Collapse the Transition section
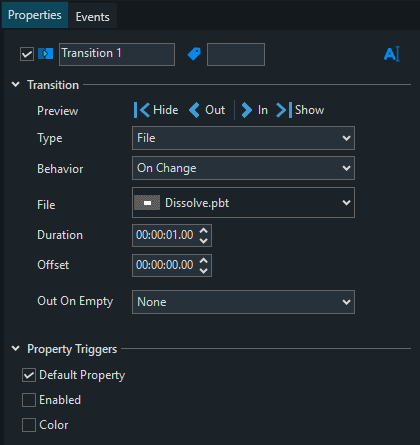This screenshot has height=445, width=420. [15, 85]
